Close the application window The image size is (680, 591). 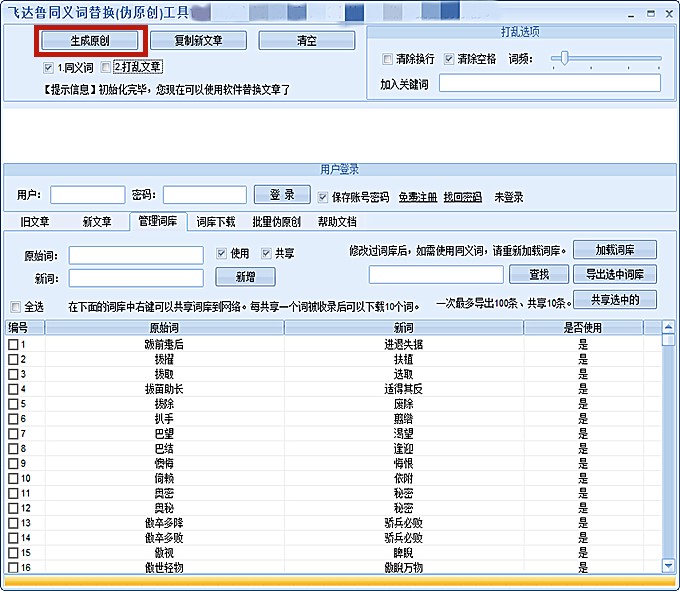click(x=669, y=14)
